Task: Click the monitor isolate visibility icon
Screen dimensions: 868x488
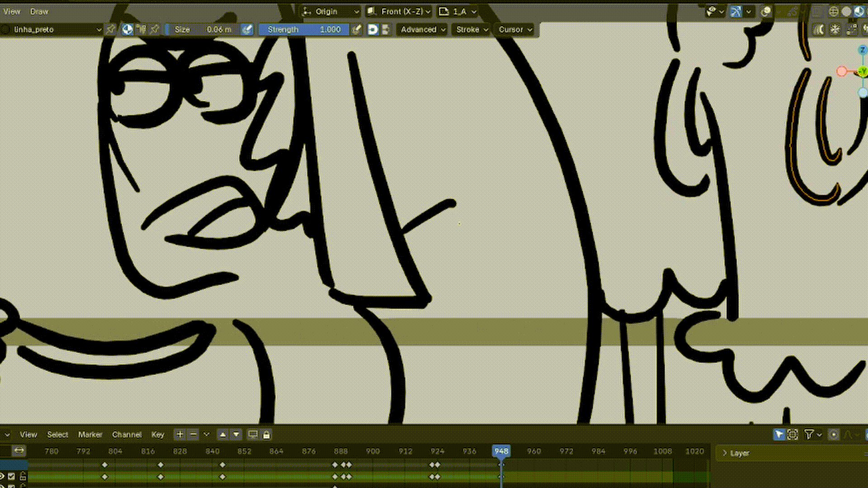Action: click(253, 434)
